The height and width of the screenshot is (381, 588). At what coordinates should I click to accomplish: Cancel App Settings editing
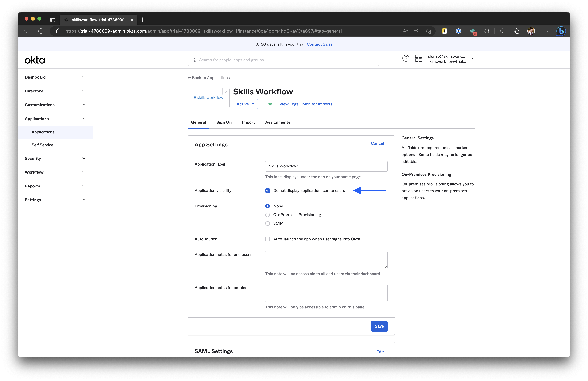pyautogui.click(x=377, y=143)
